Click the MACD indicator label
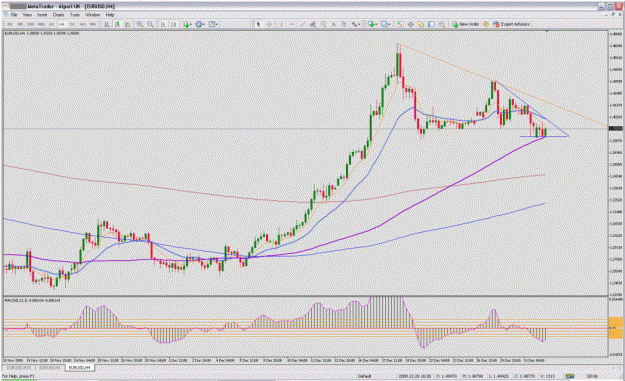Viewport: 625px width, 381px height. click(x=32, y=300)
